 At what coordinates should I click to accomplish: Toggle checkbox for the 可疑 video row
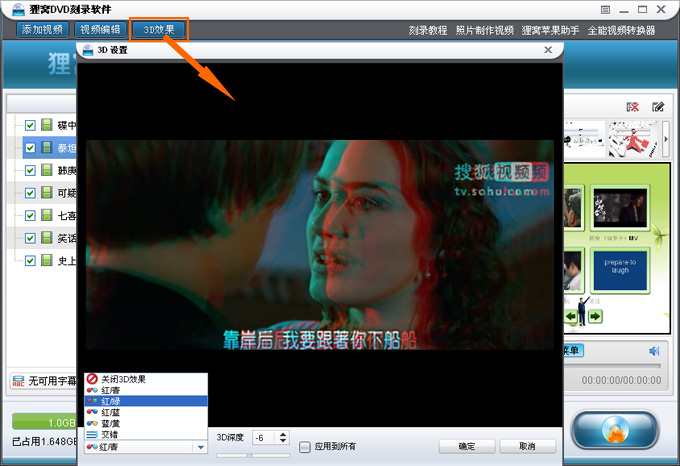(x=30, y=193)
